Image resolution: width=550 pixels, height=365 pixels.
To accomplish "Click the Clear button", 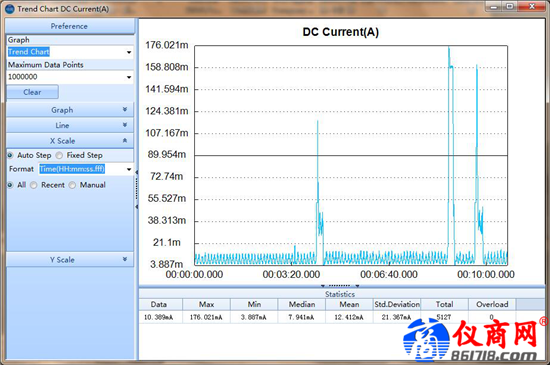I will pyautogui.click(x=32, y=92).
